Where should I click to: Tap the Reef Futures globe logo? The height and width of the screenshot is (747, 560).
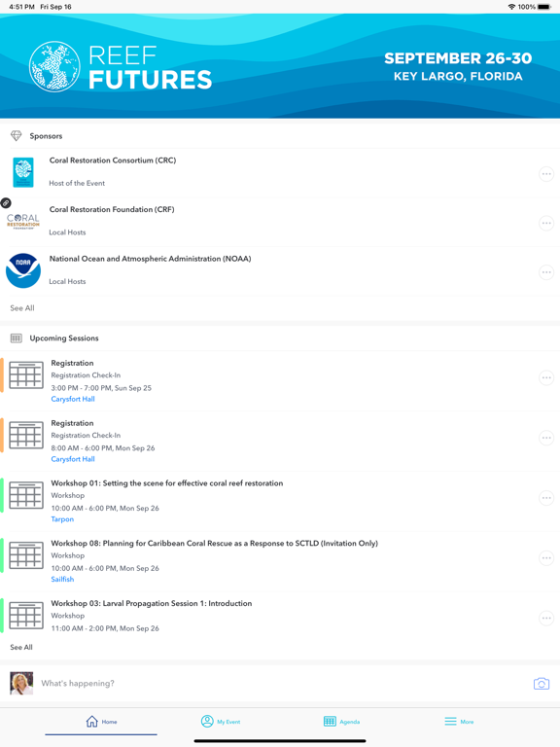[x=54, y=66]
